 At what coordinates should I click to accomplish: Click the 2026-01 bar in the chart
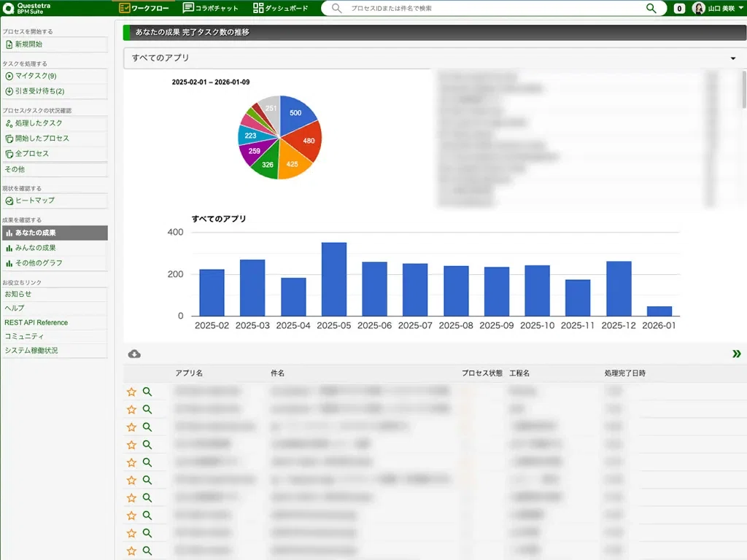pos(659,311)
